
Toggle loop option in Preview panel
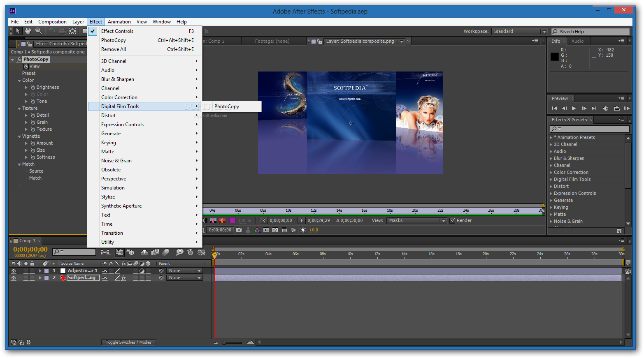616,109
